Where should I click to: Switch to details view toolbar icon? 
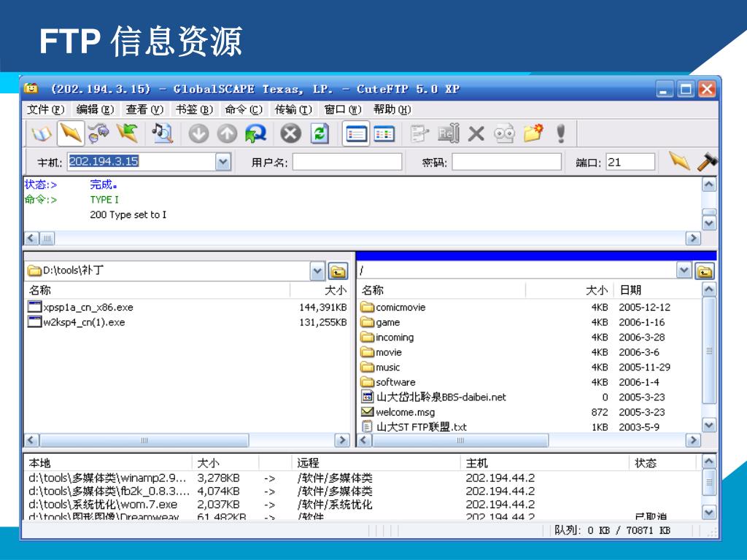tap(384, 134)
